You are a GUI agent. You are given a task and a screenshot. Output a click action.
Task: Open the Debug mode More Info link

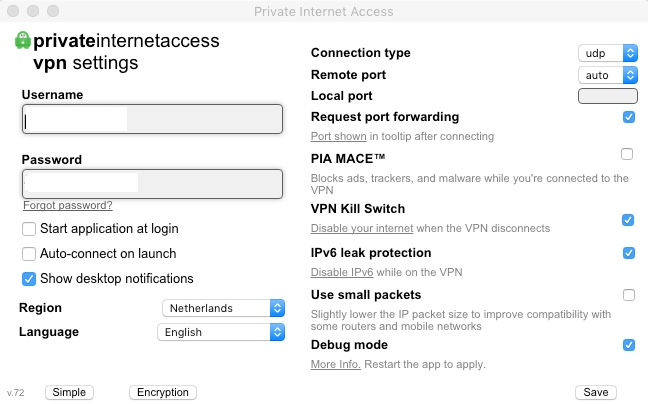tap(336, 364)
